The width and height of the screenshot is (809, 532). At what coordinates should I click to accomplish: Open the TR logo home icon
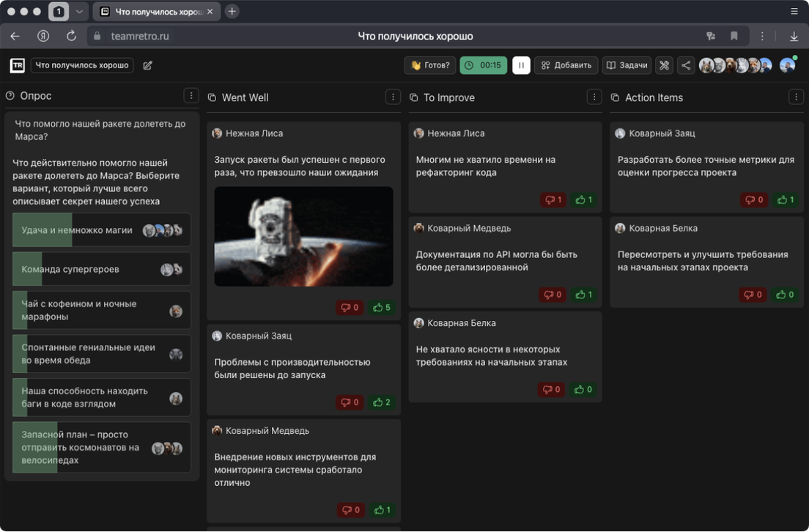tap(17, 65)
